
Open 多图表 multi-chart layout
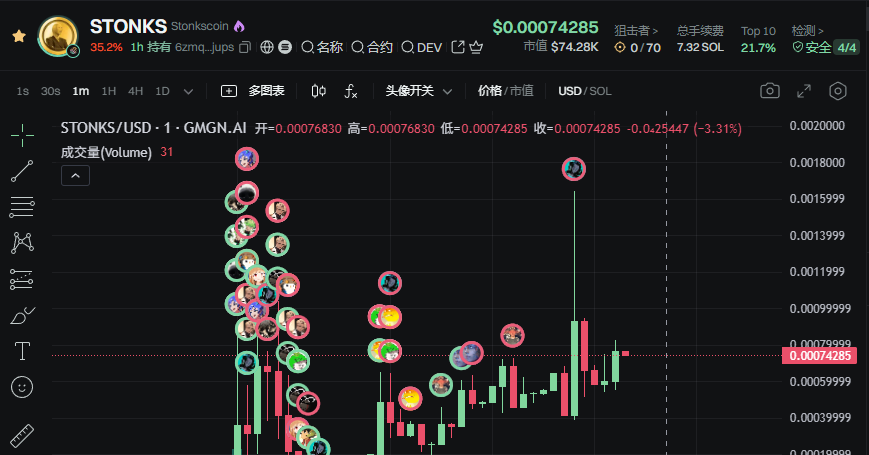tap(253, 91)
